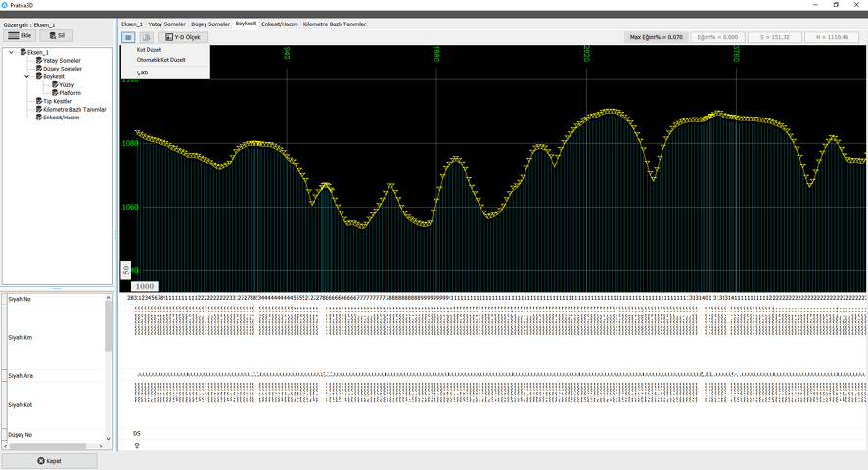
Task: Select the Platform tree item
Action: 69,93
